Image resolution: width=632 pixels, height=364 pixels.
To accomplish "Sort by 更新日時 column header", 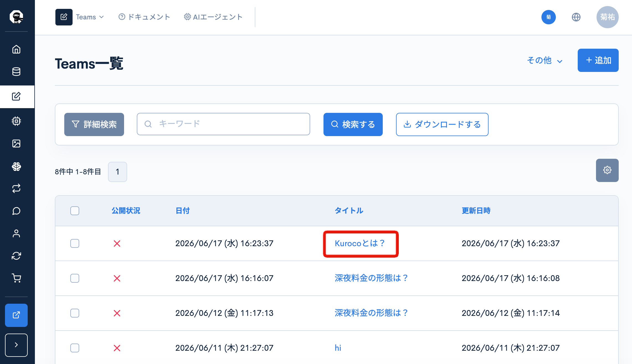I will click(476, 211).
